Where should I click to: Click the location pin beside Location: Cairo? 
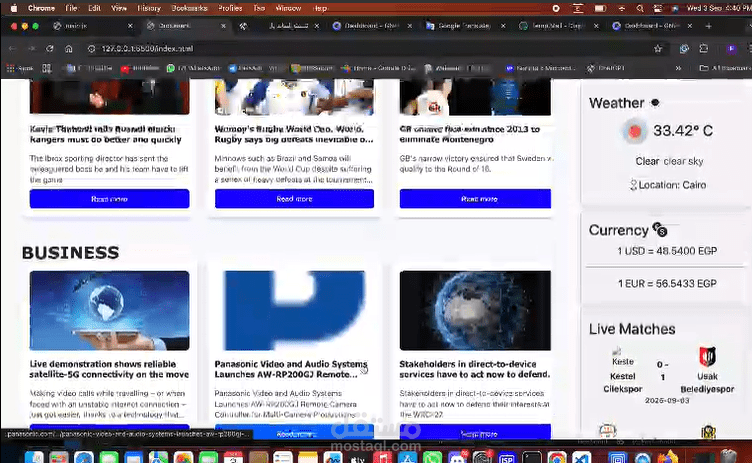click(633, 185)
